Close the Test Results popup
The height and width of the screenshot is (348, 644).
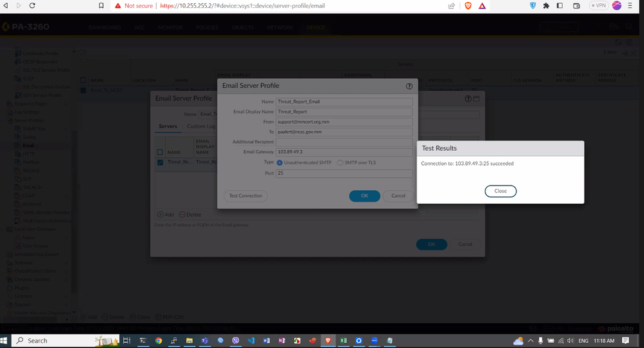coord(500,191)
